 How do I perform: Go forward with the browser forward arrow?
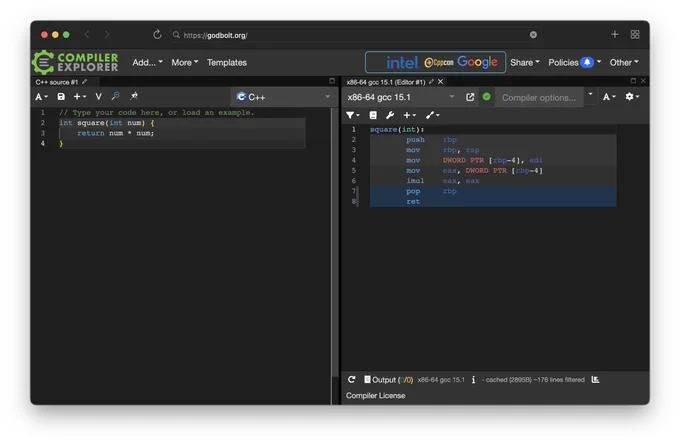coord(107,34)
